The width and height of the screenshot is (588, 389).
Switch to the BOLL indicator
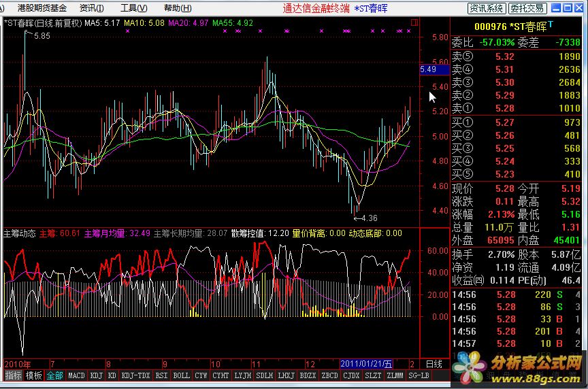point(182,375)
